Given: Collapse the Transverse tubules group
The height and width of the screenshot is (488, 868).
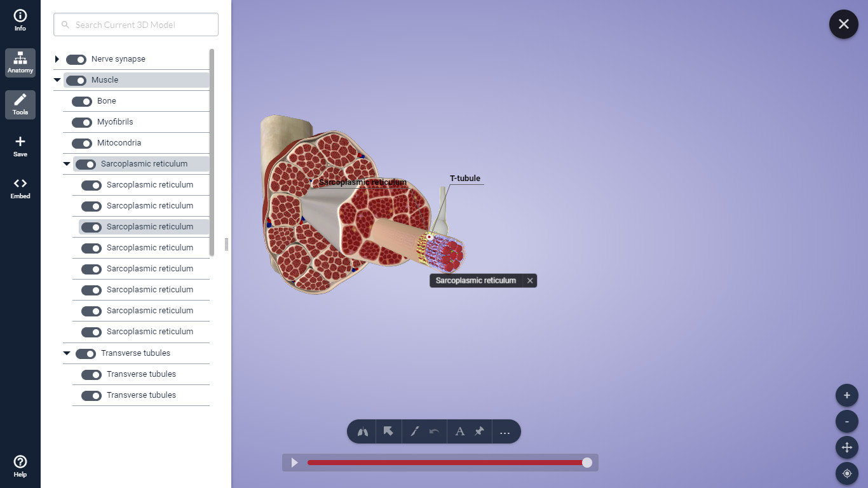Looking at the screenshot, I should [x=67, y=353].
